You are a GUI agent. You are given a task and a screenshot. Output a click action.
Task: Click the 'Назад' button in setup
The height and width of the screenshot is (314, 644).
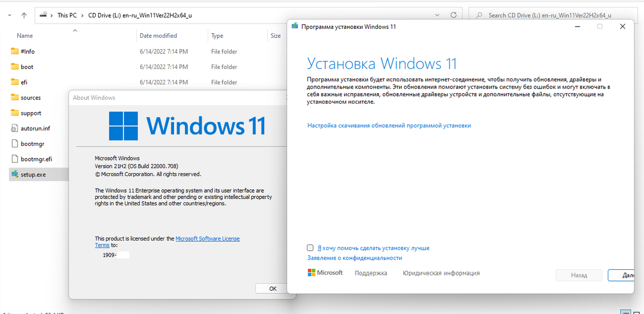pos(579,275)
